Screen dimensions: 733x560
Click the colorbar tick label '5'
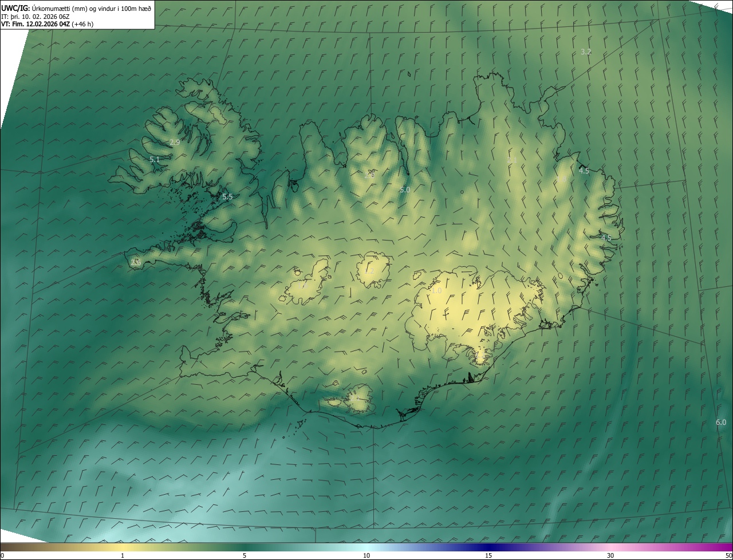(x=245, y=555)
